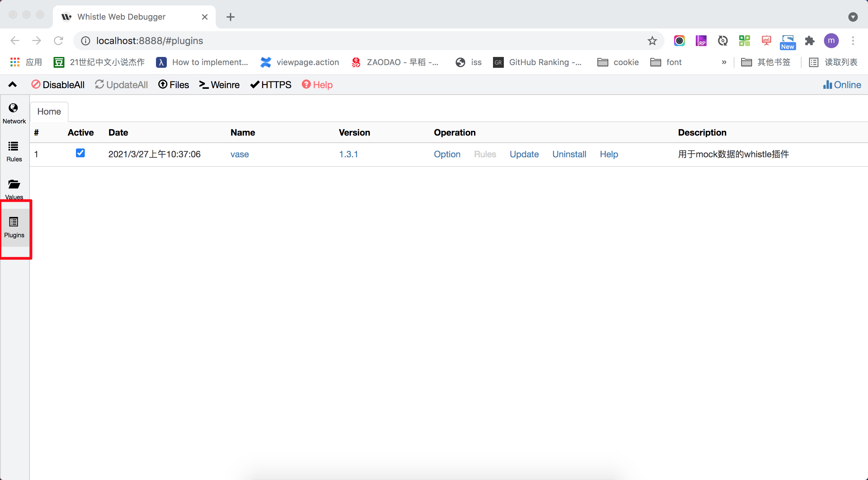Uninstall the vase plugin

click(x=569, y=154)
